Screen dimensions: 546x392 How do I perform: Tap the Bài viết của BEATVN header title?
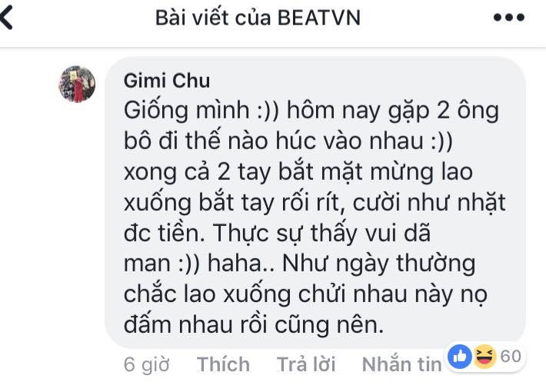[x=258, y=18]
